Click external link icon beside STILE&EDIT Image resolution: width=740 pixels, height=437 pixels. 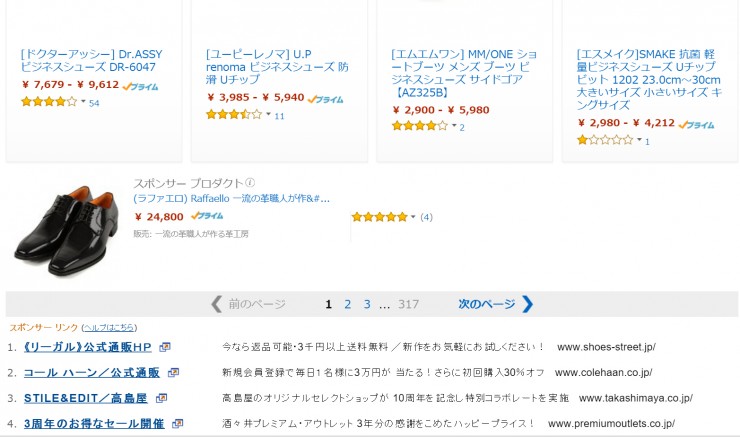point(161,398)
